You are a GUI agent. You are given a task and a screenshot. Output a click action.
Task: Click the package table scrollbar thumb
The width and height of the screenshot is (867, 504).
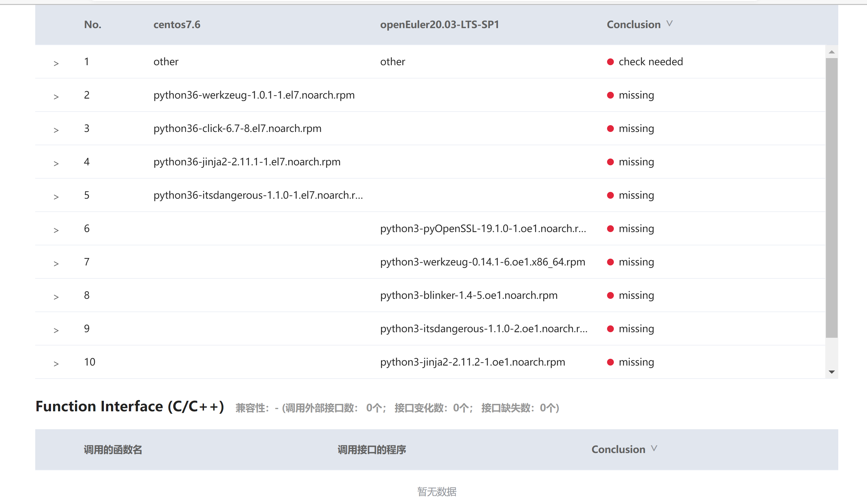(831, 198)
